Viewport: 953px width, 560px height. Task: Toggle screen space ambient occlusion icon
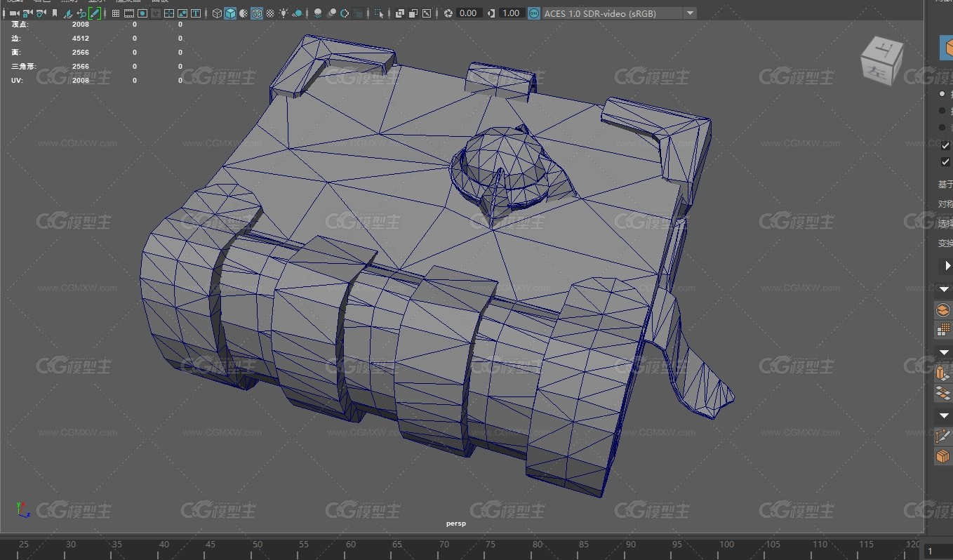[318, 13]
